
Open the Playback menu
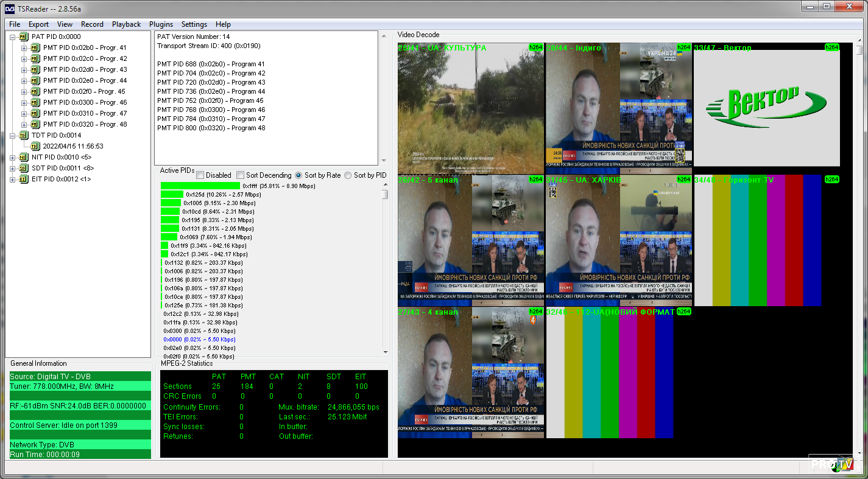126,24
